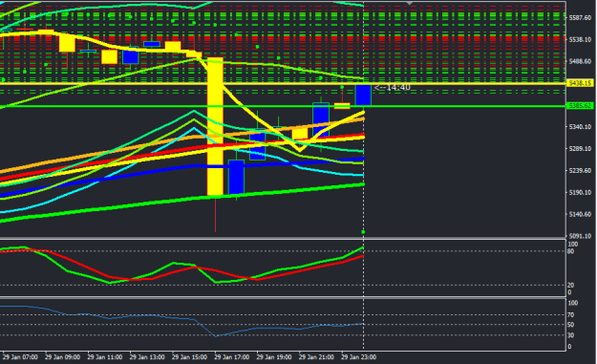Click the 5140.60 price axis value
The image size is (597, 364).
point(580,214)
